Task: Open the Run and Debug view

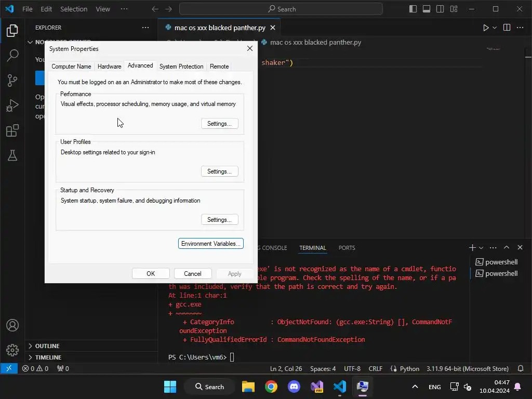Action: 12,105
